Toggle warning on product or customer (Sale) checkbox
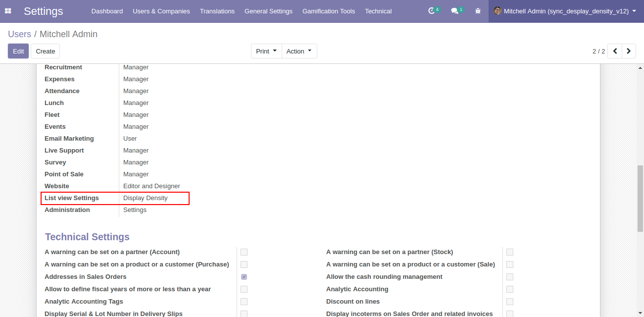The image size is (644, 317). [510, 264]
